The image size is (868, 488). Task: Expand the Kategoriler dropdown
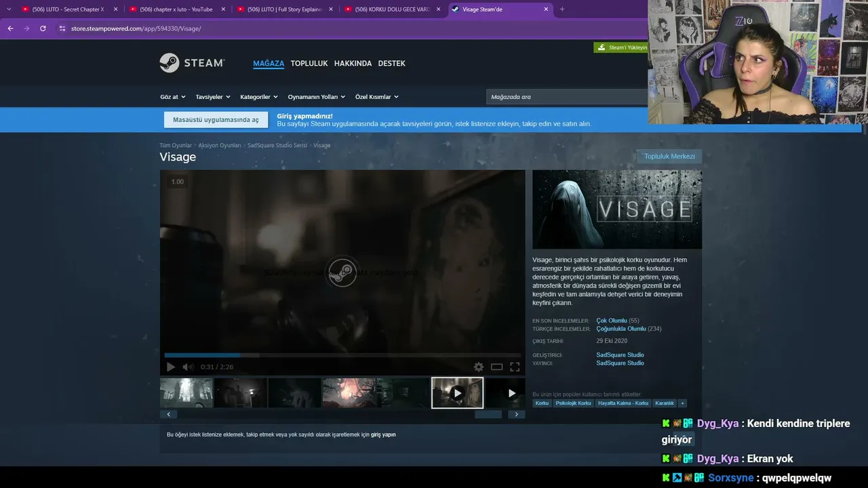click(x=259, y=97)
